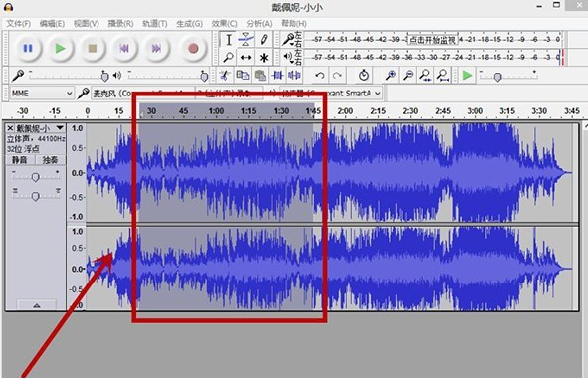588x378 pixels.
Task: Toggle the track 静音 mute button
Action: click(20, 160)
